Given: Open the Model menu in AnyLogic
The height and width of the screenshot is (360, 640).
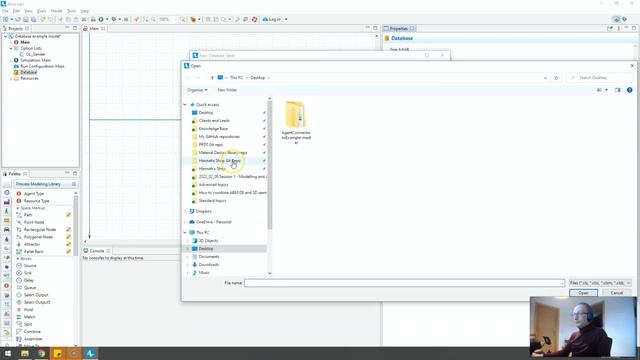Looking at the screenshot, I should point(56,11).
